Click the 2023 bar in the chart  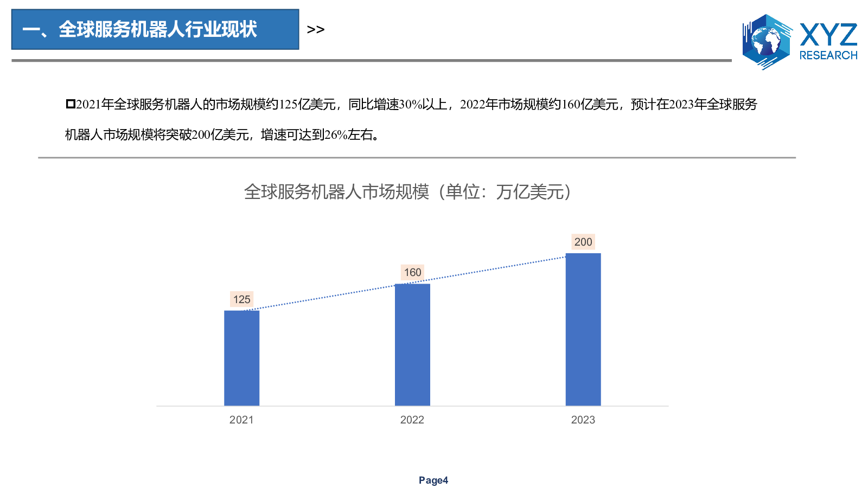pyautogui.click(x=583, y=329)
